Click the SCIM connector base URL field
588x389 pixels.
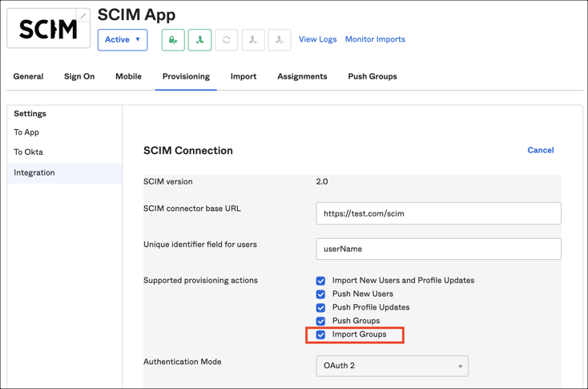[x=438, y=214]
